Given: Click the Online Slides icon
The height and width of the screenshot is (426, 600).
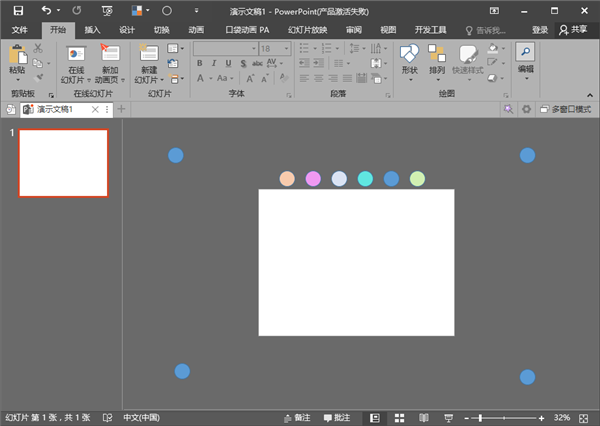Looking at the screenshot, I should [x=76, y=54].
